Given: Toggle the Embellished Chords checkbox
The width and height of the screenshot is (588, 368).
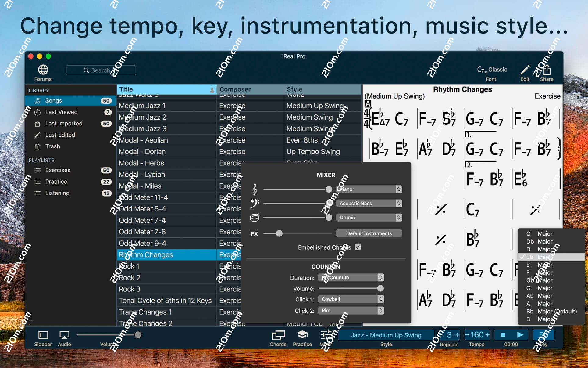Looking at the screenshot, I should 358,247.
